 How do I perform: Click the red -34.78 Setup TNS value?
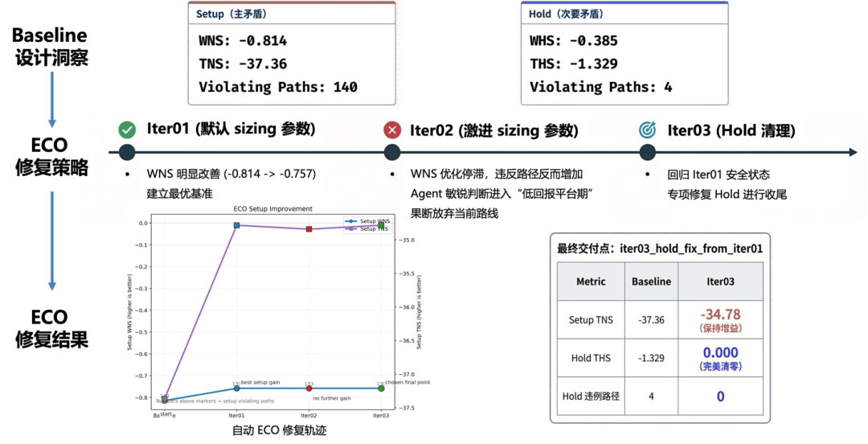click(720, 314)
